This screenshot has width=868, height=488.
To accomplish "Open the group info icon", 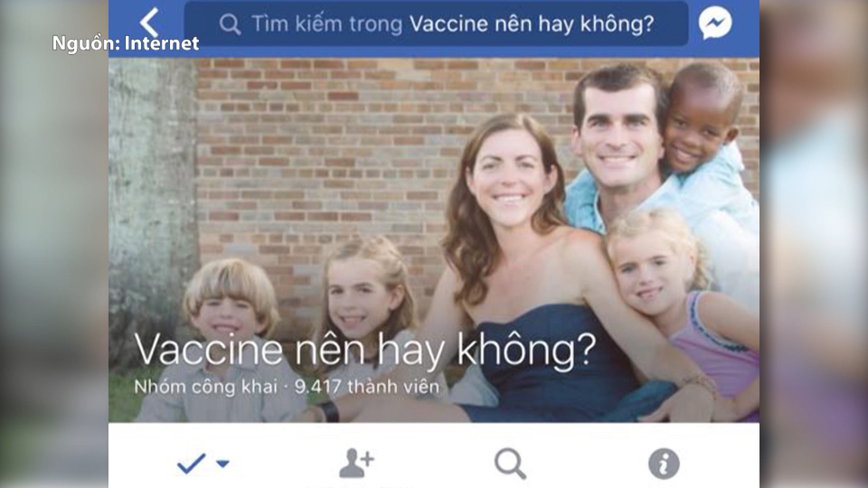I will (x=664, y=464).
